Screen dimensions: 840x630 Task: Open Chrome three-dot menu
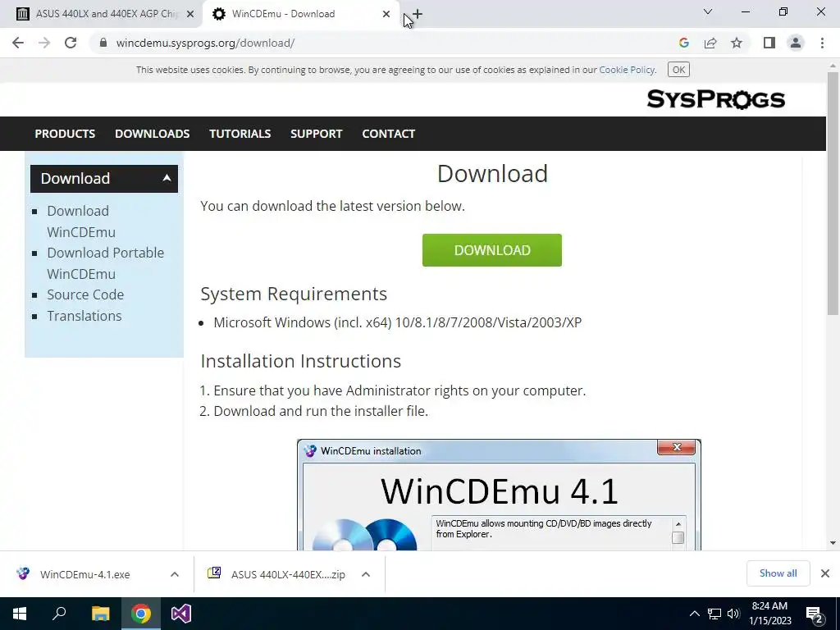(822, 43)
